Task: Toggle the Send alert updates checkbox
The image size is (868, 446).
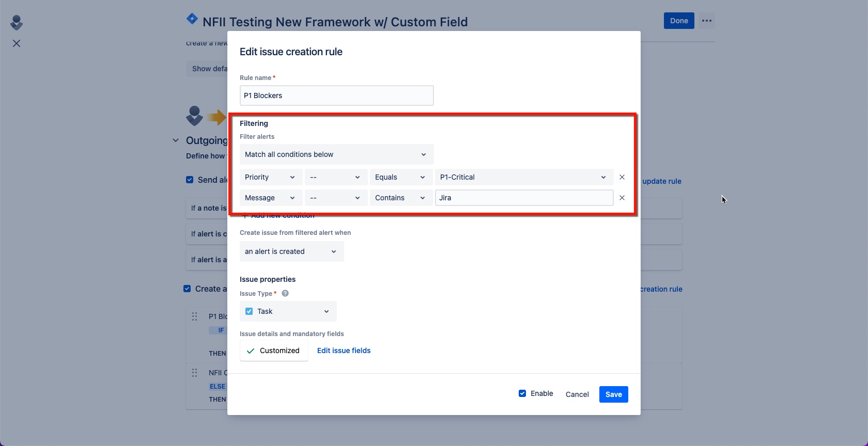Action: [x=190, y=180]
